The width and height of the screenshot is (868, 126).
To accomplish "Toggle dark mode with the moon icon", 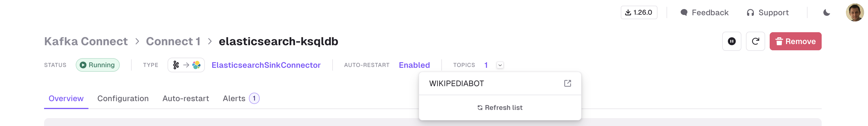I will 826,12.
